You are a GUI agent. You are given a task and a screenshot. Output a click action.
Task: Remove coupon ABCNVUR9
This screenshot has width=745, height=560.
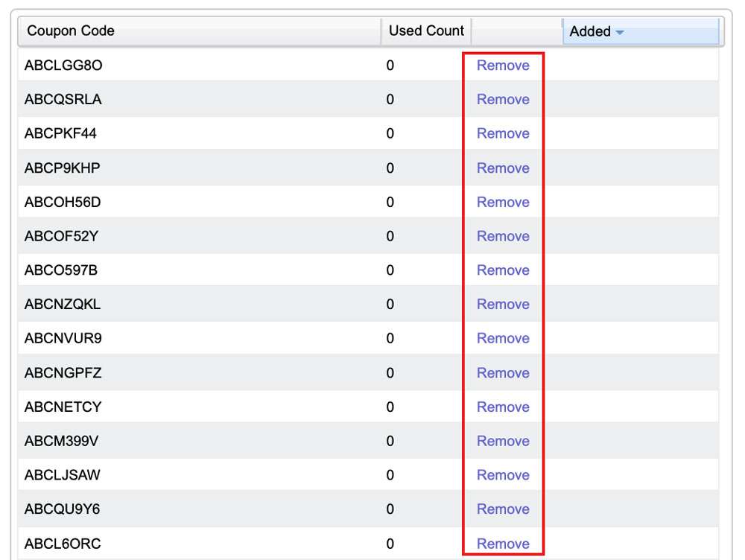[x=503, y=339]
